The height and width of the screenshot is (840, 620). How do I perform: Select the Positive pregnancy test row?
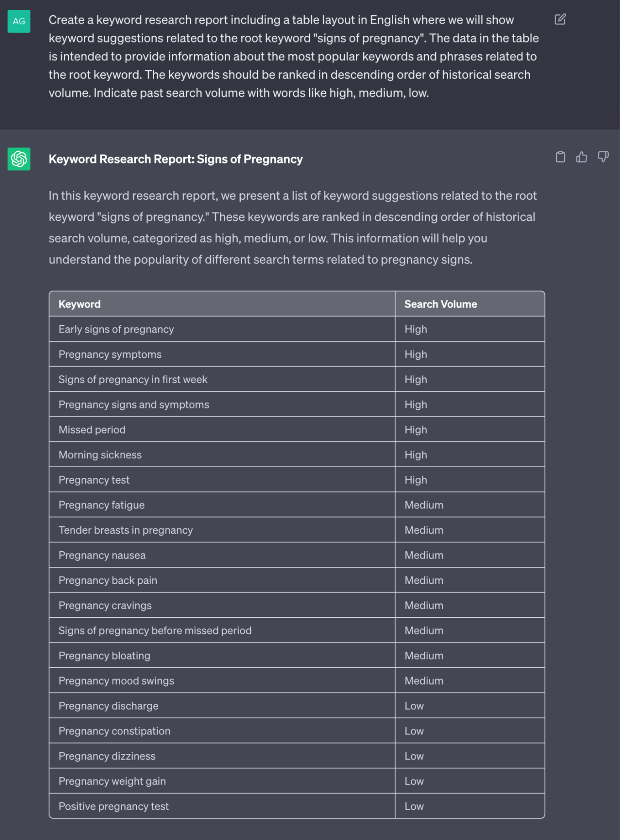coord(297,806)
